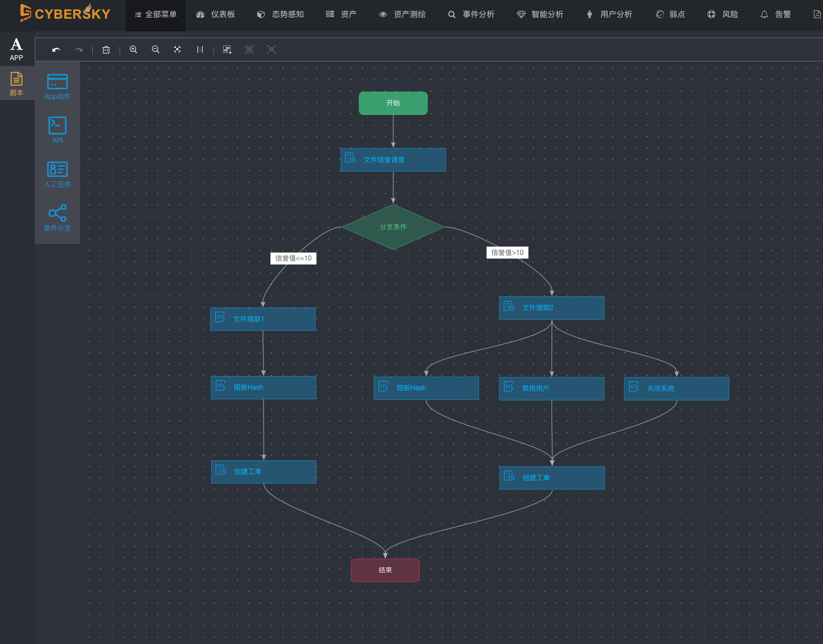Open the 事件分析 navigation item
The image size is (823, 644).
pyautogui.click(x=471, y=14)
